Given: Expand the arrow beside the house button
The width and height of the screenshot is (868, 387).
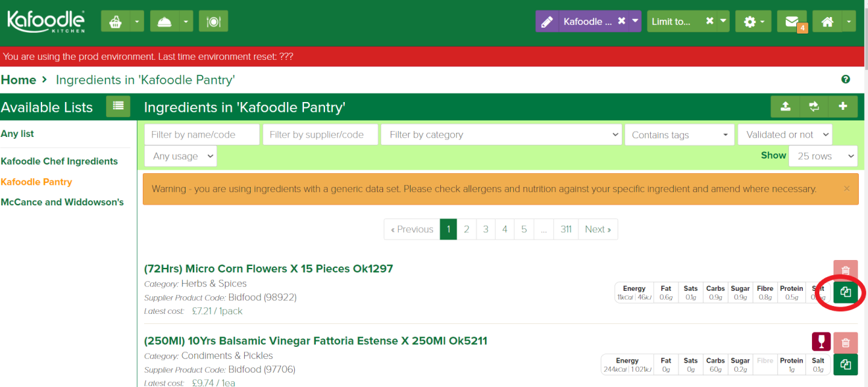Looking at the screenshot, I should point(849,21).
